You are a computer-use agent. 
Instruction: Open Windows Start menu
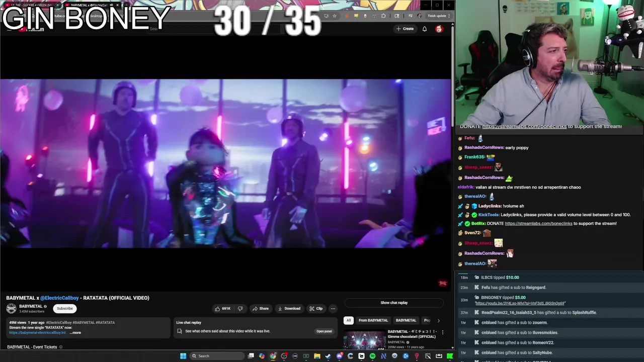183,356
